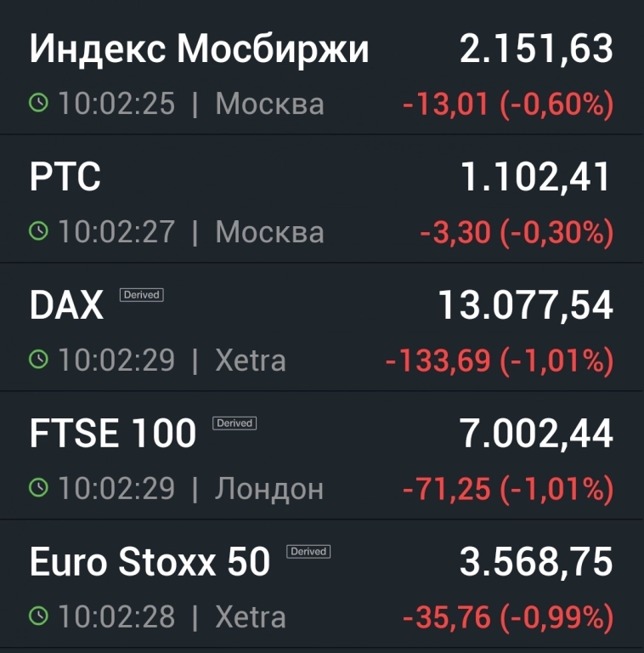Click the clock icon under FTSE 100
The height and width of the screenshot is (653, 644).
39,488
